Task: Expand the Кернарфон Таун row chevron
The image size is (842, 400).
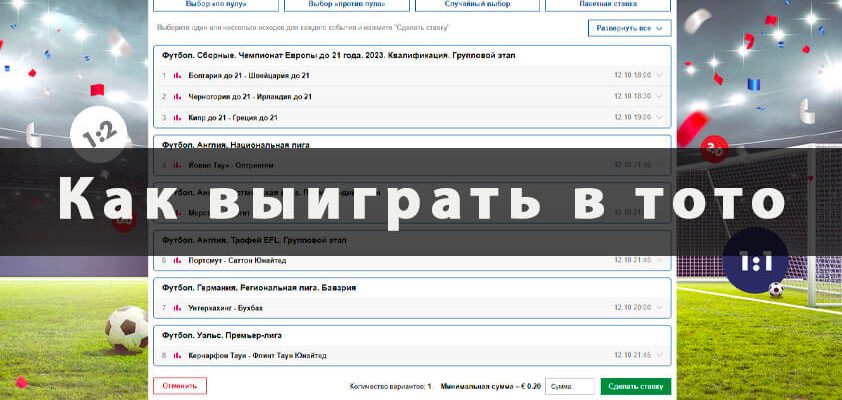Action: point(659,355)
